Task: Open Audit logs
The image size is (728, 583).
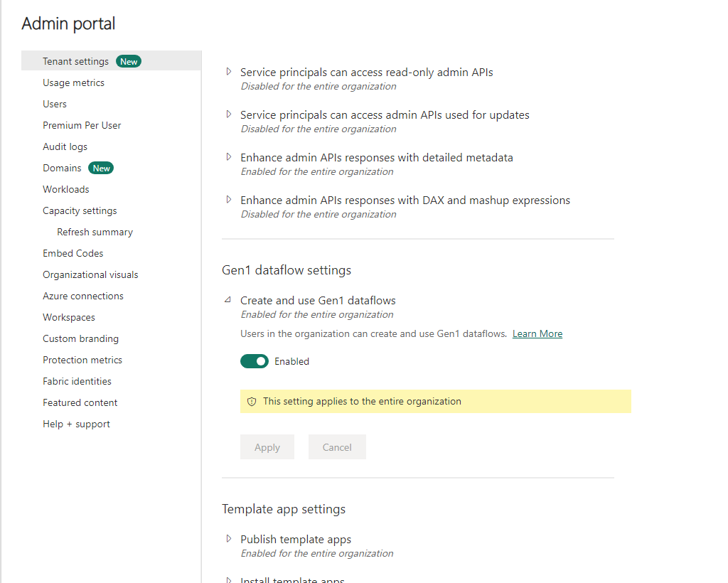Action: coord(65,146)
